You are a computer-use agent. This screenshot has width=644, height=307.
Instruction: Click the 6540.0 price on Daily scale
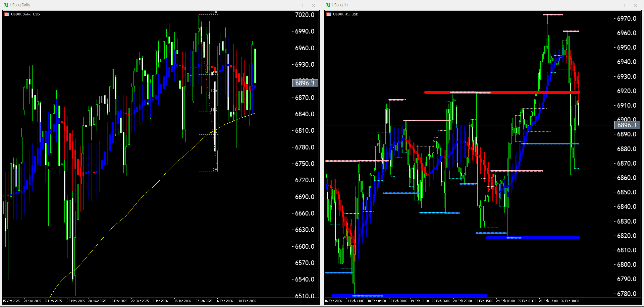pyautogui.click(x=305, y=279)
